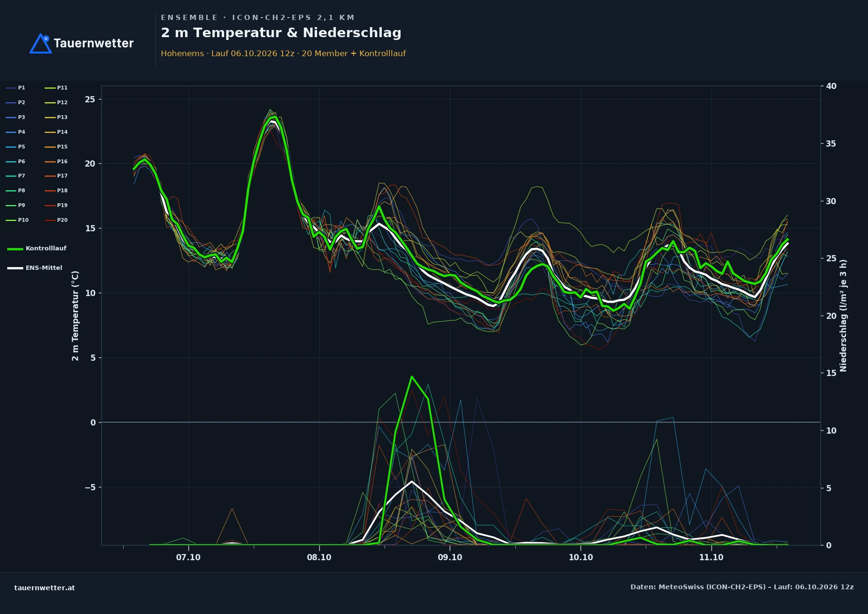Click the 11.10 date axis label
This screenshot has width=868, height=614.
point(711,557)
